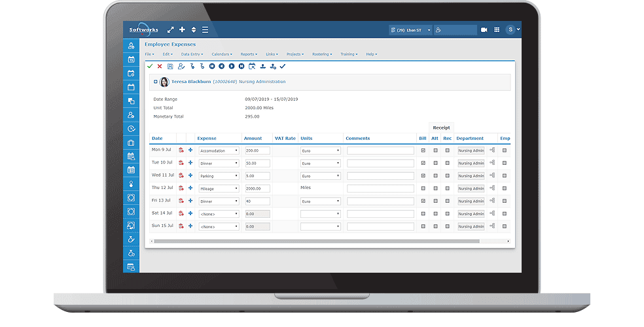The width and height of the screenshot is (644, 327).
Task: Uncheck Bill checkbox for Mon 9 Jul
Action: point(423,150)
